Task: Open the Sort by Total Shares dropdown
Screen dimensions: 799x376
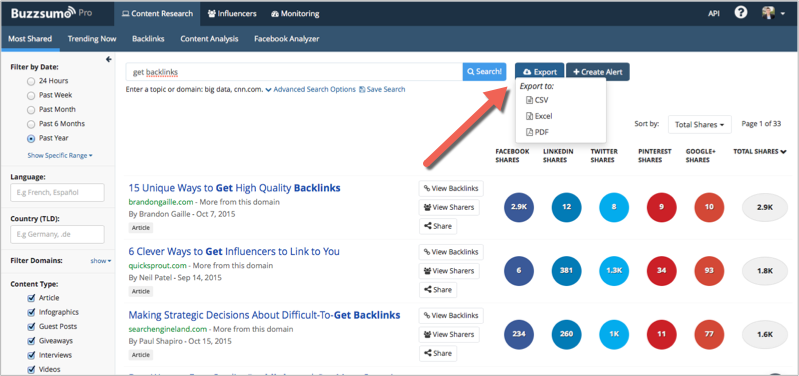Action: pyautogui.click(x=700, y=124)
